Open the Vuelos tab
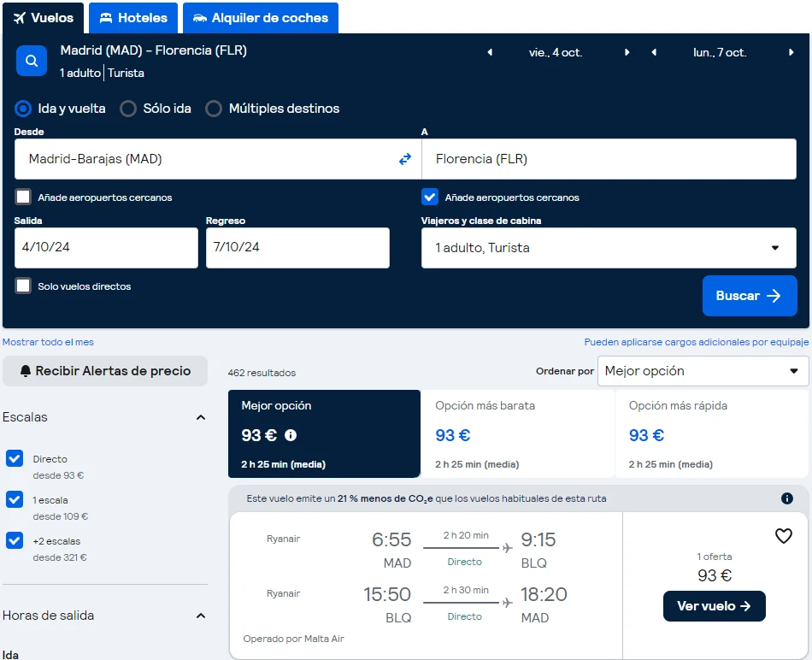Image resolution: width=812 pixels, height=660 pixels. point(44,18)
